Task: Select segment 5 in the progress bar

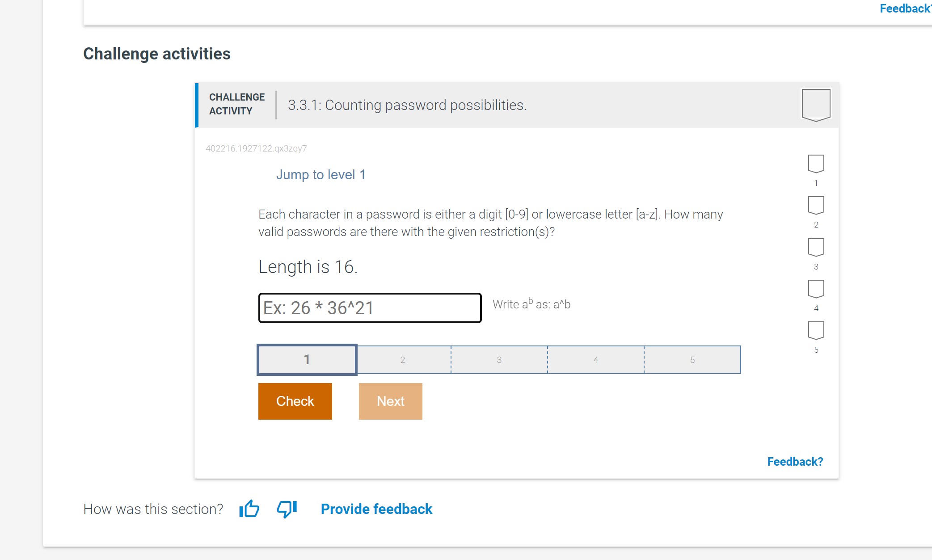Action: click(x=692, y=359)
